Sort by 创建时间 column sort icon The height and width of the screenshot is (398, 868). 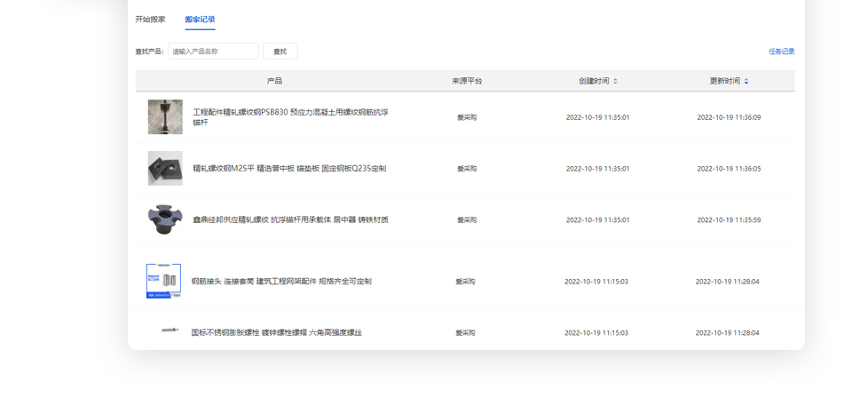tap(615, 81)
